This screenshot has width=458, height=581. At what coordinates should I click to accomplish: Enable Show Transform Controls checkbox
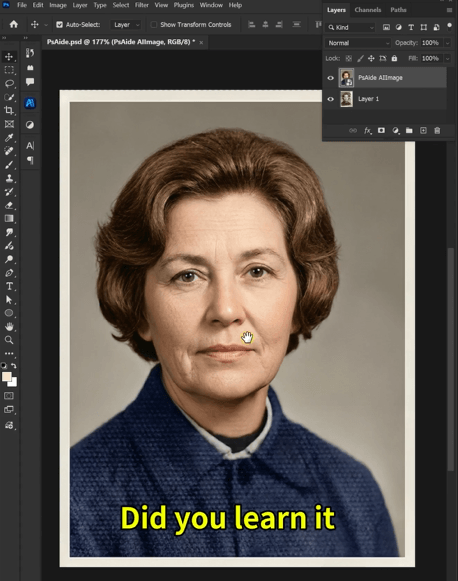click(x=153, y=24)
